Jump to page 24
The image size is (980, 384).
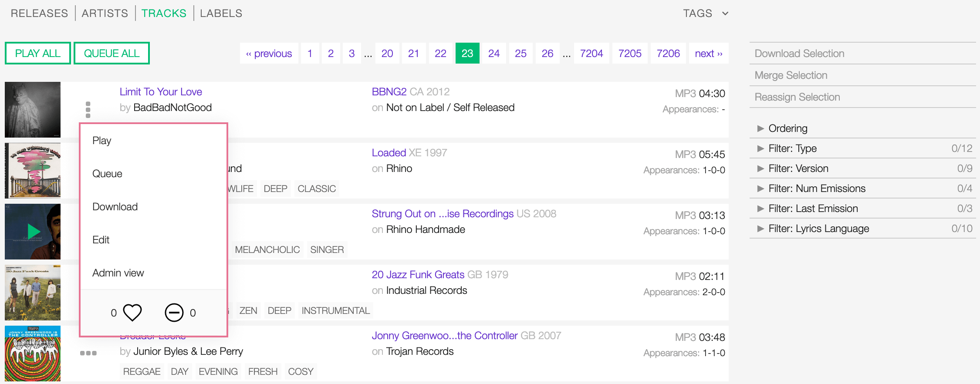[494, 53]
